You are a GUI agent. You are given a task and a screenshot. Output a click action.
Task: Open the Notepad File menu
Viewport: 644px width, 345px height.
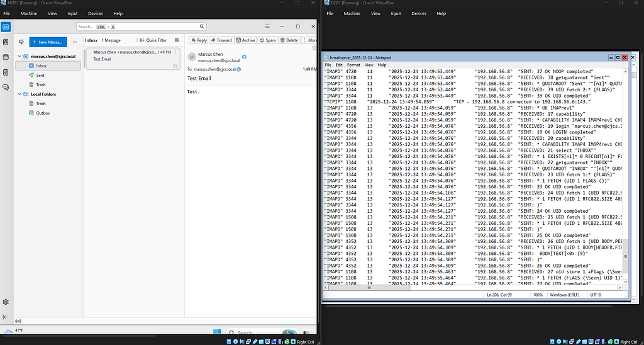point(328,65)
